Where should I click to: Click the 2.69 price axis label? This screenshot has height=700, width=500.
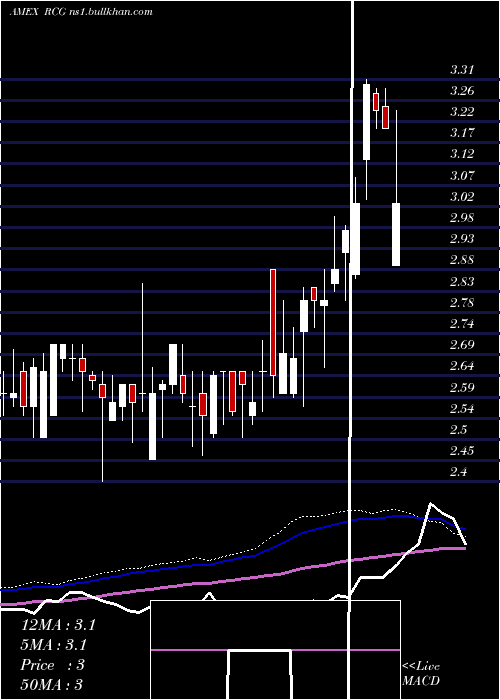tap(462, 346)
